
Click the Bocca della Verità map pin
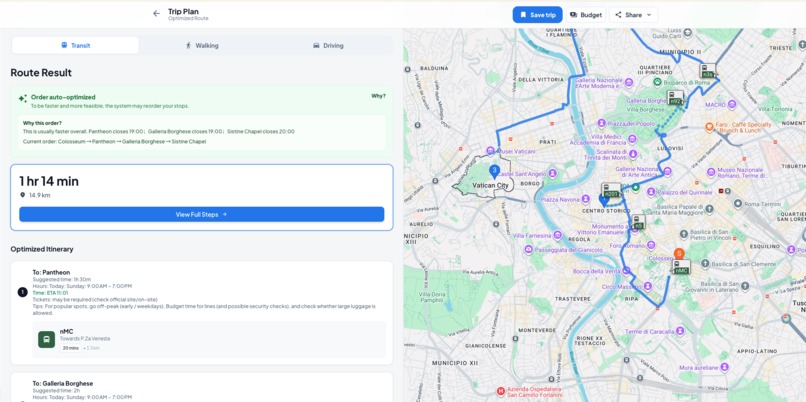(x=626, y=270)
